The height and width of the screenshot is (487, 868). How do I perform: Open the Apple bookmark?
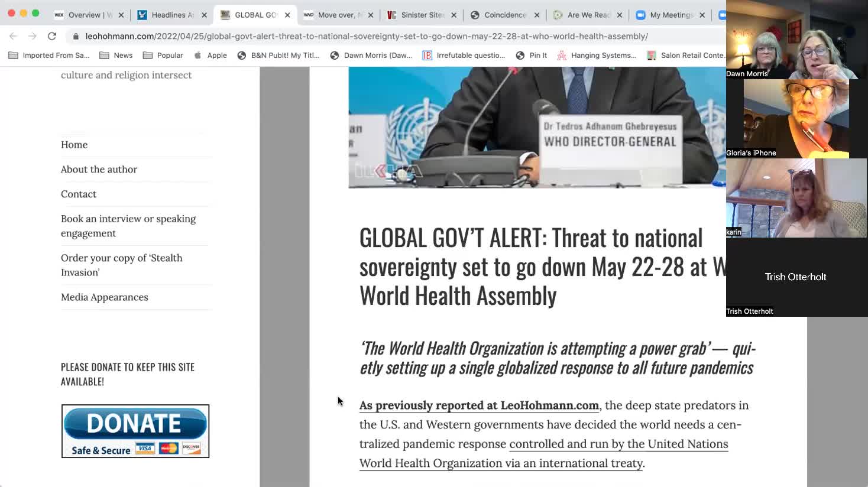210,56
